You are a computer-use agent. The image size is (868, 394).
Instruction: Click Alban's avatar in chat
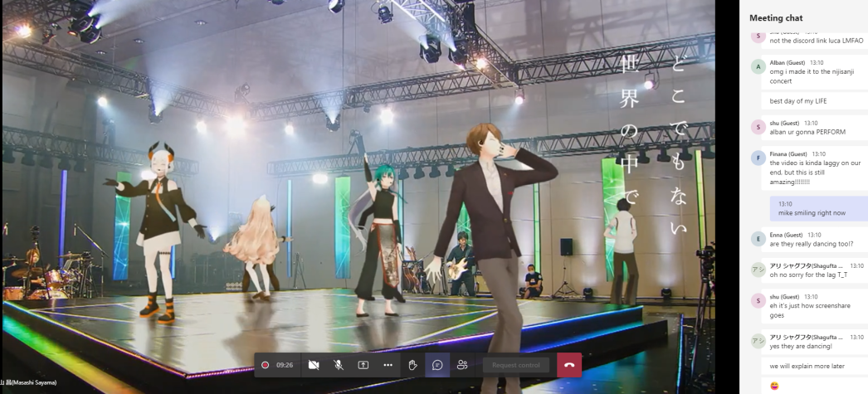758,67
